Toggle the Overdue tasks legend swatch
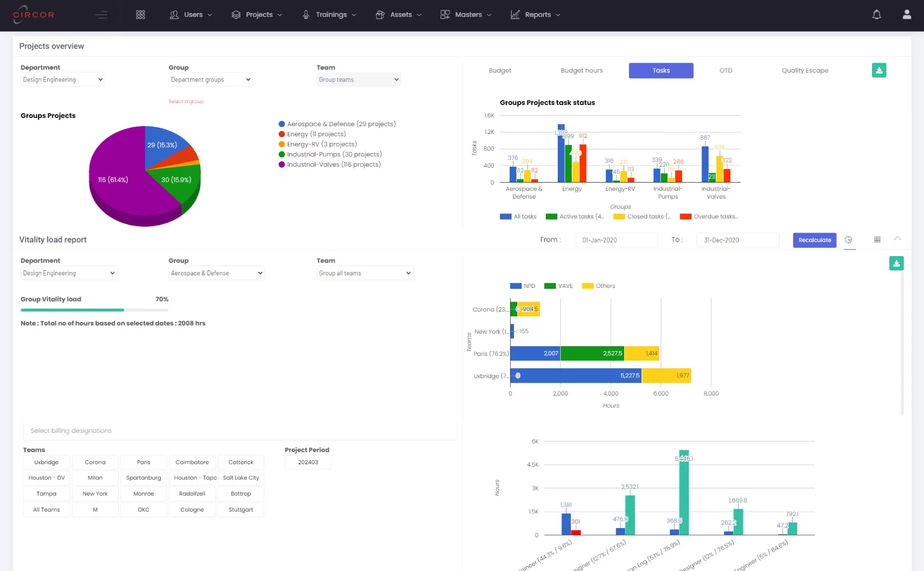 coord(685,217)
